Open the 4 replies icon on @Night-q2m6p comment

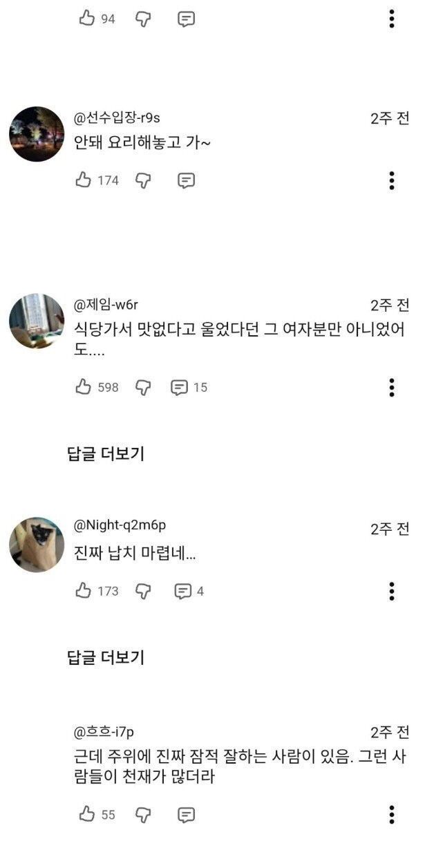[183, 591]
